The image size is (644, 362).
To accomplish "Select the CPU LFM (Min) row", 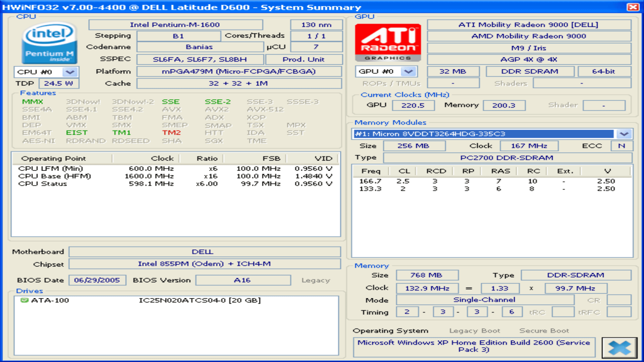I will coord(175,169).
